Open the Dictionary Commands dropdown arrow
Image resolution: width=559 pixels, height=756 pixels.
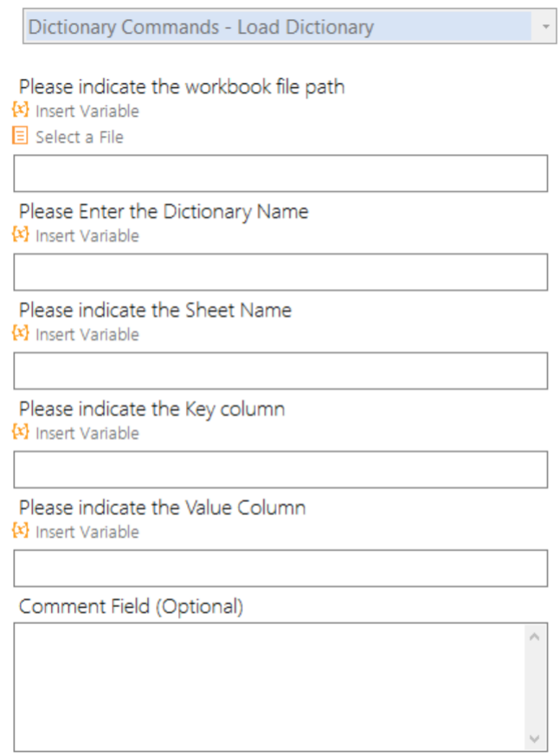click(x=545, y=27)
